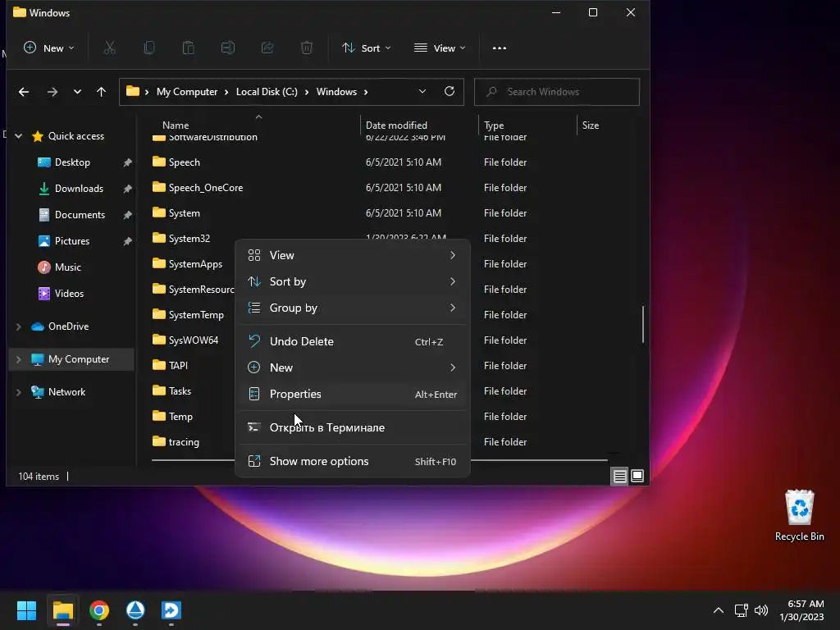Screen dimensions: 840x630
Task: Click the Search Windows field
Action: pyautogui.click(x=557, y=92)
